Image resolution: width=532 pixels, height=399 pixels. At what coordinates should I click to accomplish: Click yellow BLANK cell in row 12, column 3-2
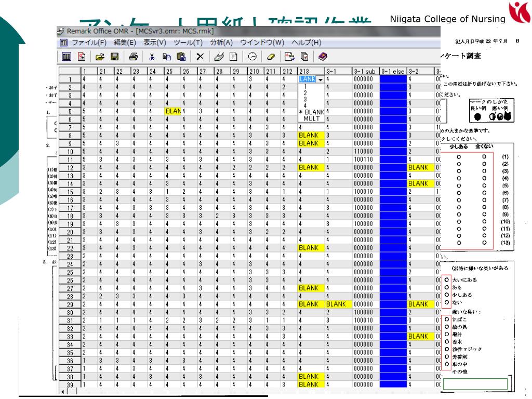click(421, 168)
